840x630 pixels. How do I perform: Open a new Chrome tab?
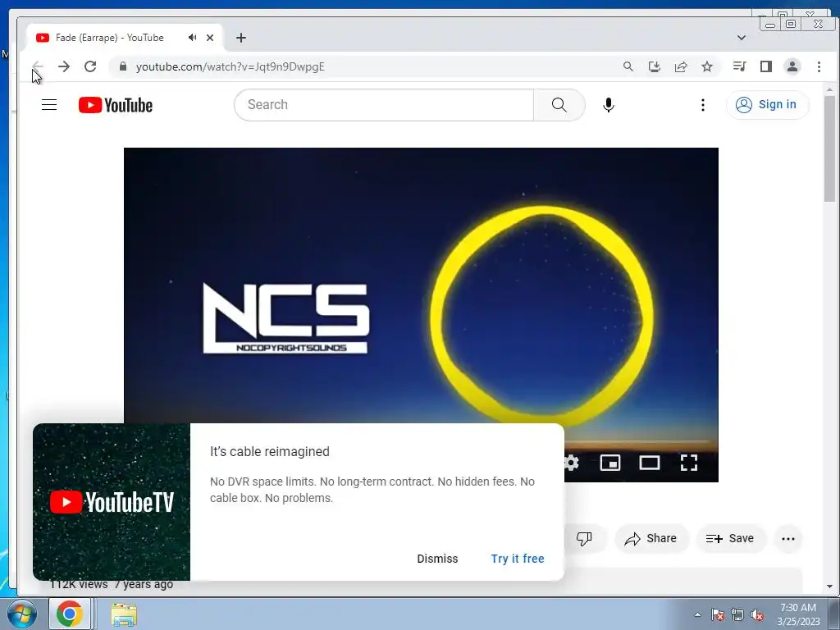[241, 38]
